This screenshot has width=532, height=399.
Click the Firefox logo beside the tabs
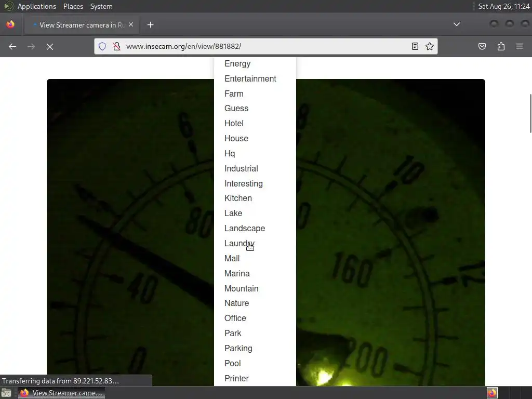point(10,24)
